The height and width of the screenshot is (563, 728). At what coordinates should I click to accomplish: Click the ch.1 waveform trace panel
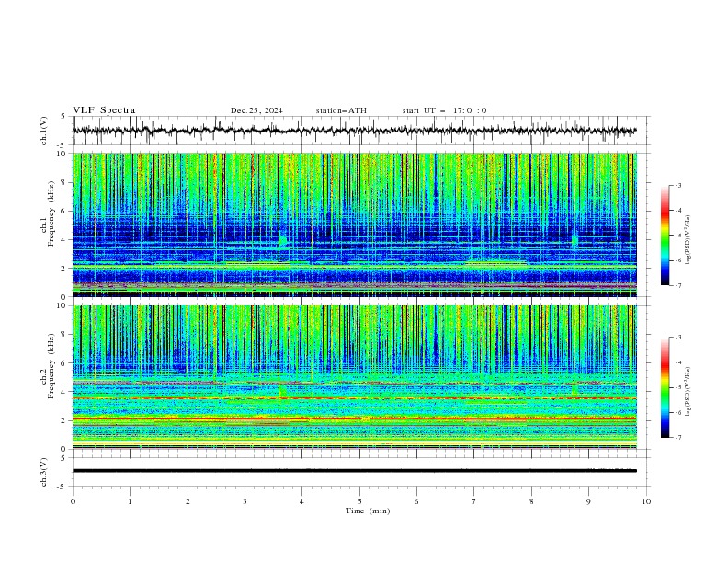coord(359,131)
